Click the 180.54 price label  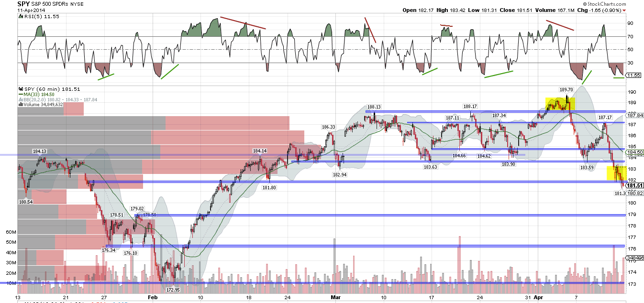pos(26,202)
